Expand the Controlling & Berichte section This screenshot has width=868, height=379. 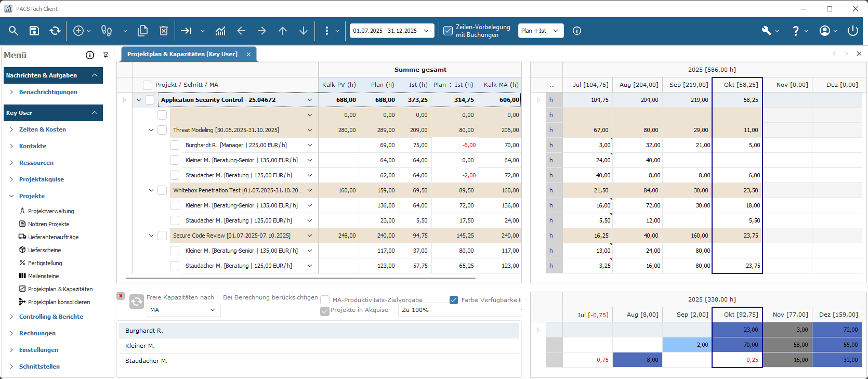[51, 317]
